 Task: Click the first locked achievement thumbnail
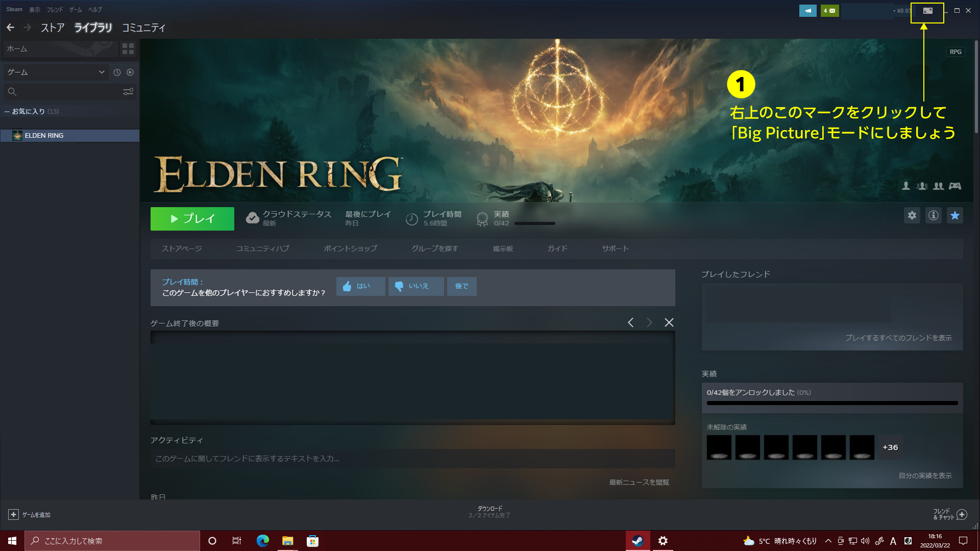point(719,447)
